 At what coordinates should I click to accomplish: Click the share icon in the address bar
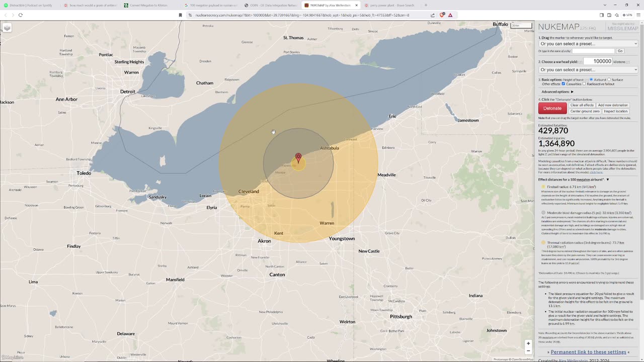tap(433, 15)
